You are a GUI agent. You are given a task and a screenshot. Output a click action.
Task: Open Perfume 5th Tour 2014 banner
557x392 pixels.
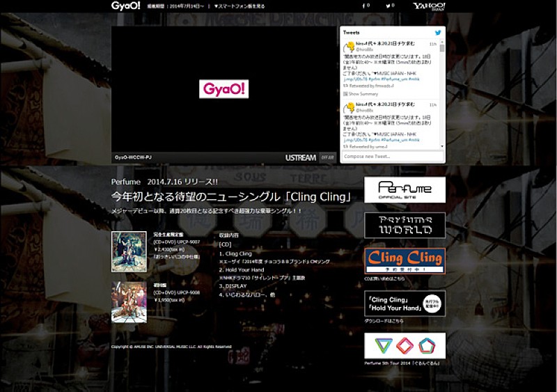[x=405, y=345]
